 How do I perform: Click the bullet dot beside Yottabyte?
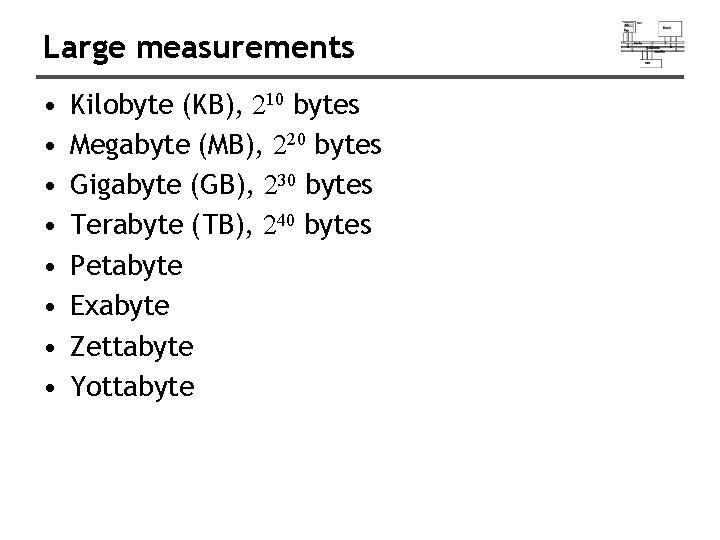(50, 387)
